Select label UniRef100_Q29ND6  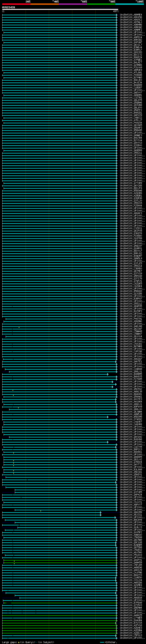(131, 65)
